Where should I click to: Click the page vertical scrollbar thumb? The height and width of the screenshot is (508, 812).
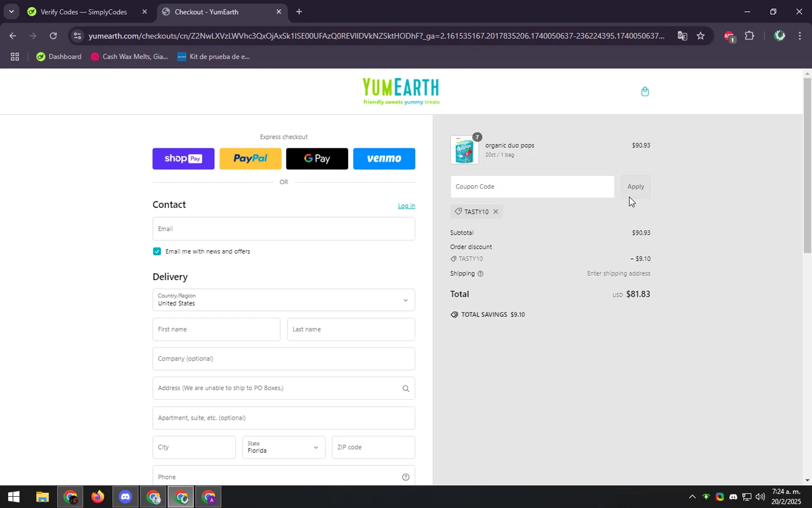tap(807, 165)
